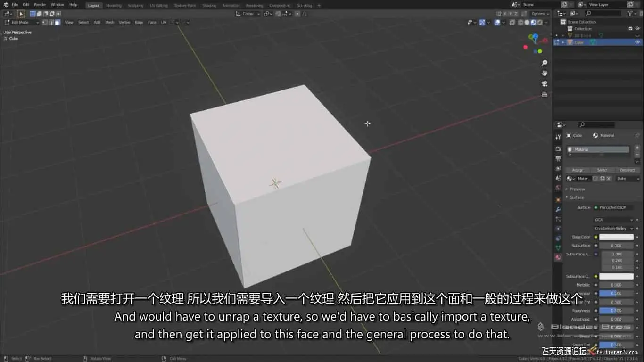Open the Physics properties tab icon
The image size is (644, 362).
[x=558, y=229]
